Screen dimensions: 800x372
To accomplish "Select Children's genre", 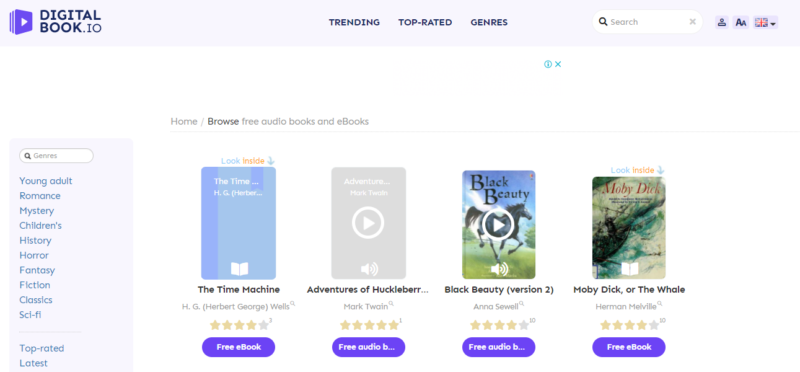I will (x=40, y=226).
